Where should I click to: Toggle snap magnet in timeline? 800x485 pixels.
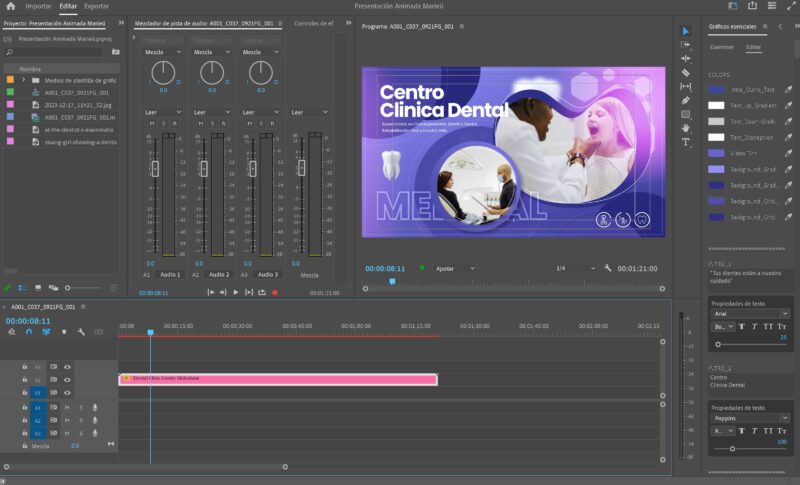[29, 332]
